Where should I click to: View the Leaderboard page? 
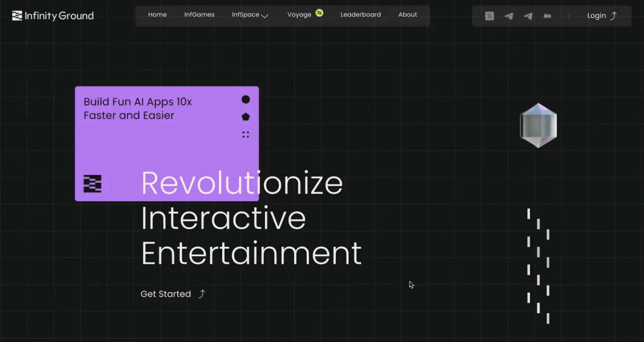361,15
